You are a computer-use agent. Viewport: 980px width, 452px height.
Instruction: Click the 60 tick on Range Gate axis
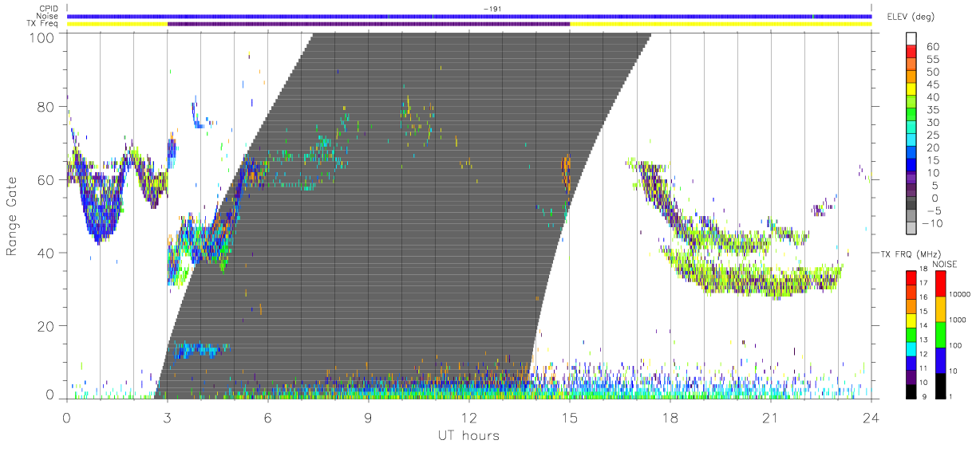pyautogui.click(x=46, y=179)
